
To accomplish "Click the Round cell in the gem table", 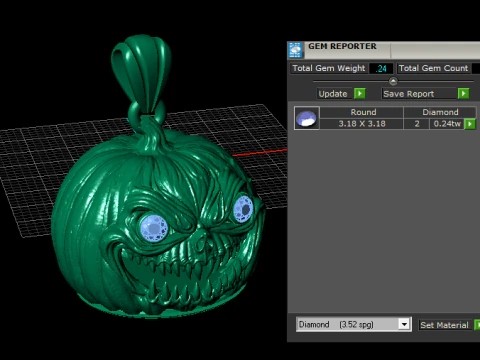I will [363, 112].
